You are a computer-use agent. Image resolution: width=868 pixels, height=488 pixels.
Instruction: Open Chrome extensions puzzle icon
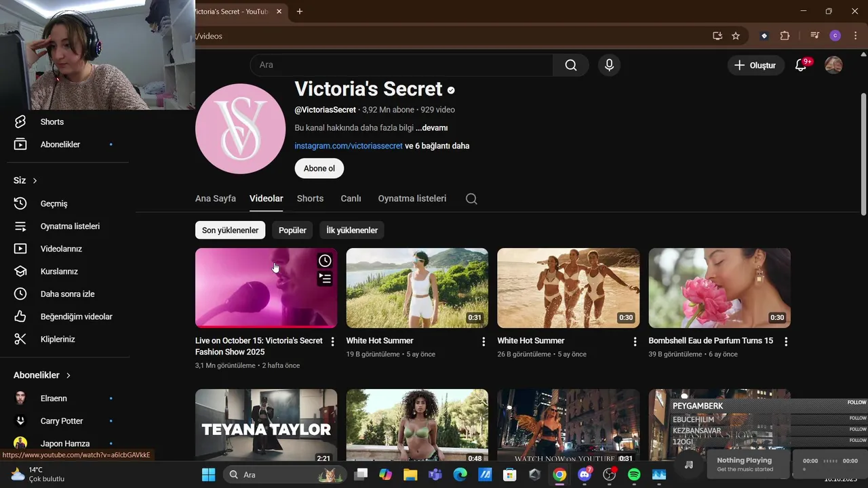click(x=785, y=36)
